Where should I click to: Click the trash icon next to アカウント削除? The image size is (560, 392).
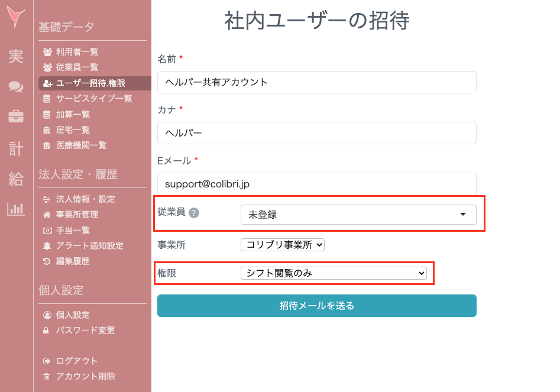47,376
